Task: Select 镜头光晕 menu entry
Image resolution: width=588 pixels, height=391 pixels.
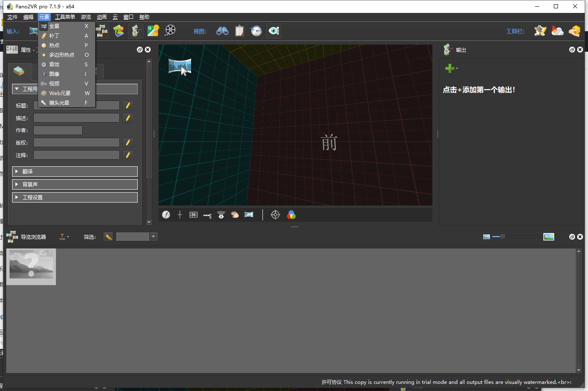Action: pyautogui.click(x=66, y=103)
